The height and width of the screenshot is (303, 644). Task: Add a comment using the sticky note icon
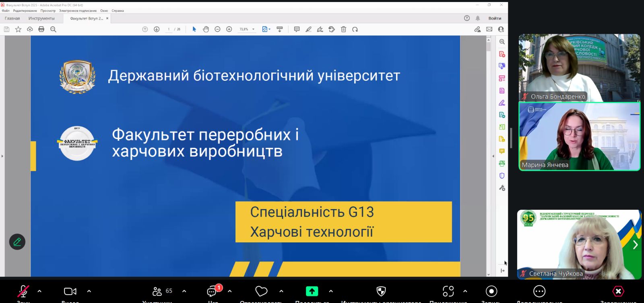297,29
